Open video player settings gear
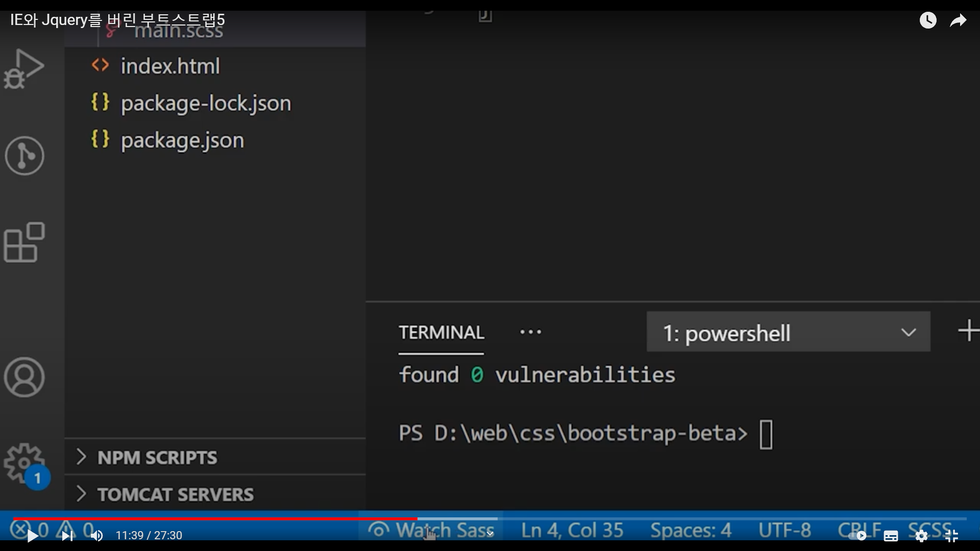980x551 pixels. 921,536
